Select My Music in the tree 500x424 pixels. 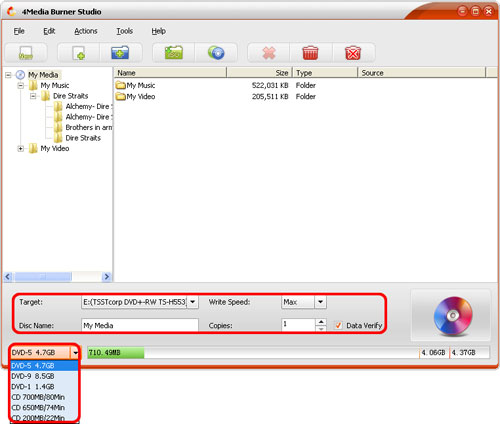pyautogui.click(x=55, y=85)
